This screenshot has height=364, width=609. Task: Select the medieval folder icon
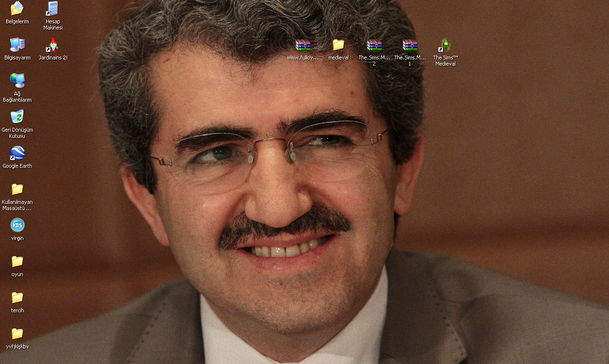(x=338, y=45)
